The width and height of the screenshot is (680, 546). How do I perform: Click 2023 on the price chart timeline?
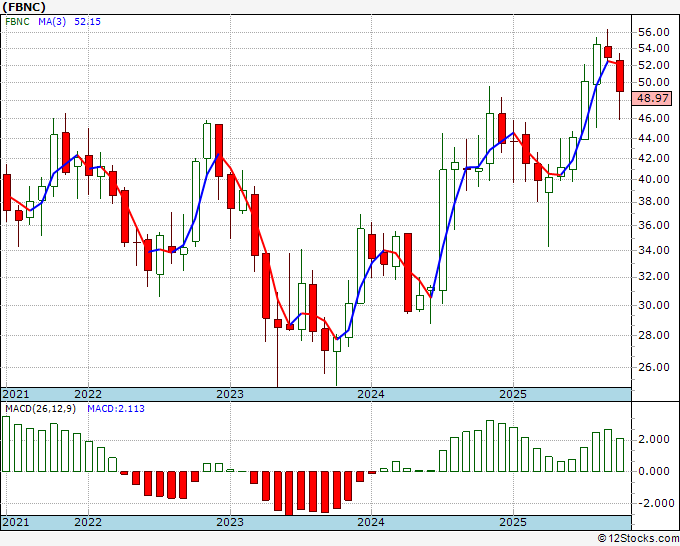[x=230, y=394]
